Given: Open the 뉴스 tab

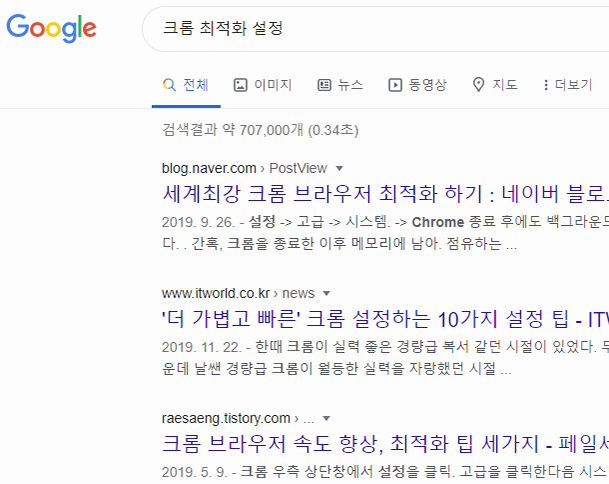Looking at the screenshot, I should (x=340, y=85).
